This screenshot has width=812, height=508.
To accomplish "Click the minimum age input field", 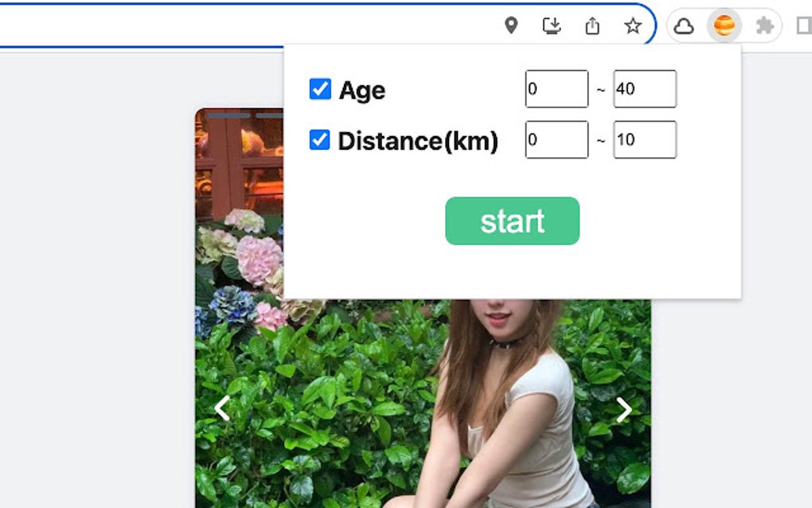I will [x=556, y=88].
